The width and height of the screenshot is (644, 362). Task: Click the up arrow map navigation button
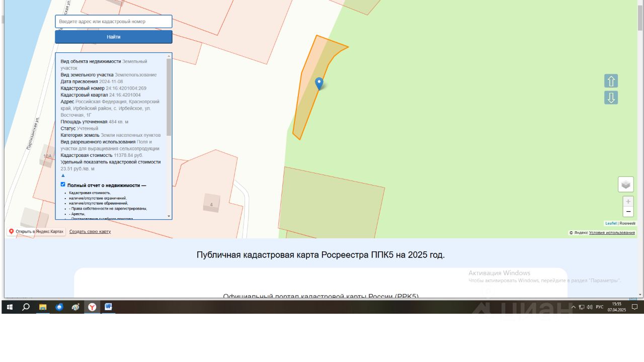click(x=611, y=81)
